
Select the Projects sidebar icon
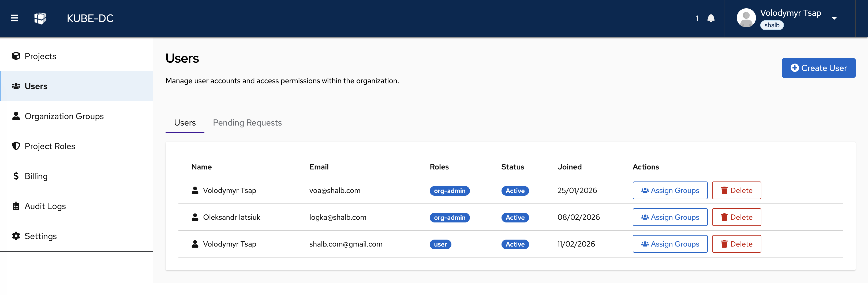click(16, 56)
